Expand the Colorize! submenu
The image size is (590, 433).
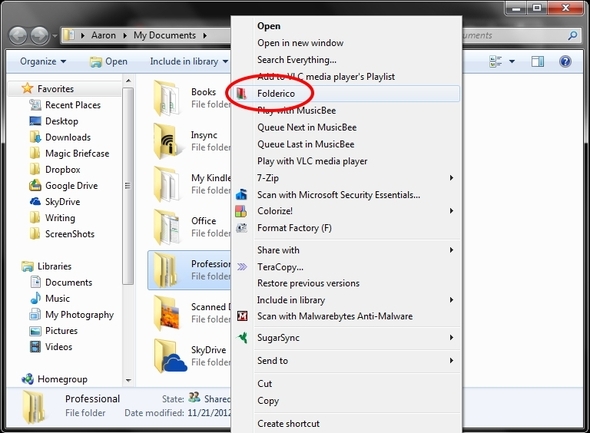coord(451,211)
